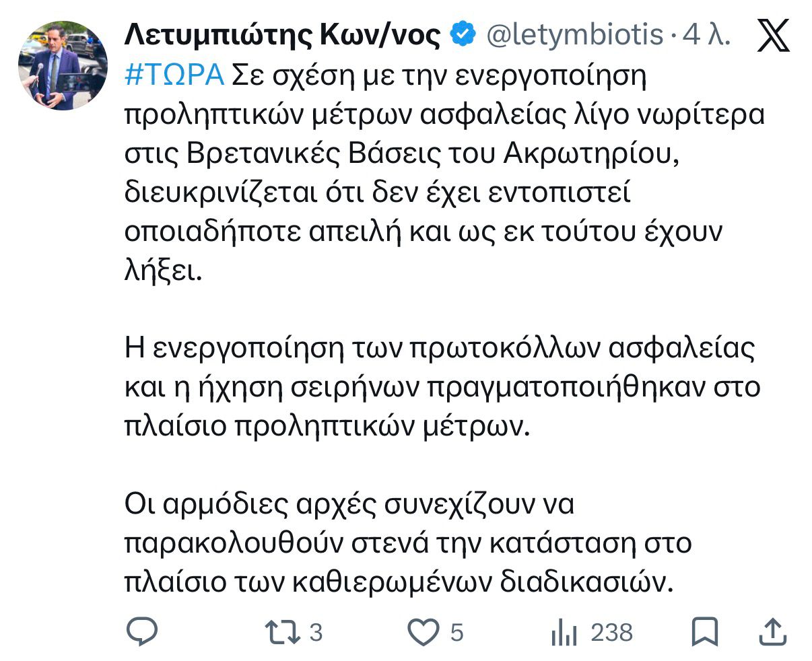Image resolution: width=812 pixels, height=661 pixels.
Task: Click the blue verified badge
Action: [463, 35]
